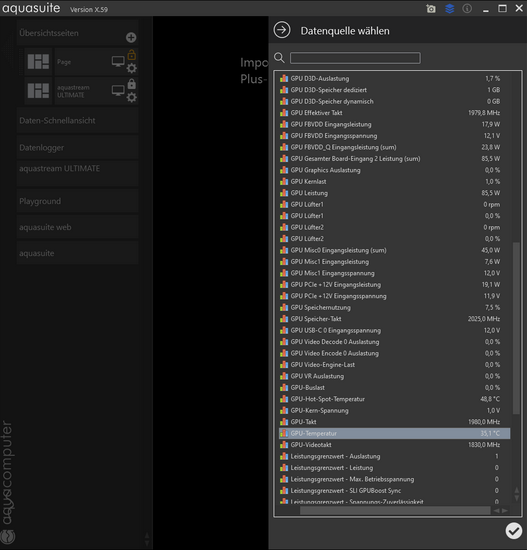The width and height of the screenshot is (527, 550).
Task: Select GPU-Videotakt entry
Action: (394, 445)
